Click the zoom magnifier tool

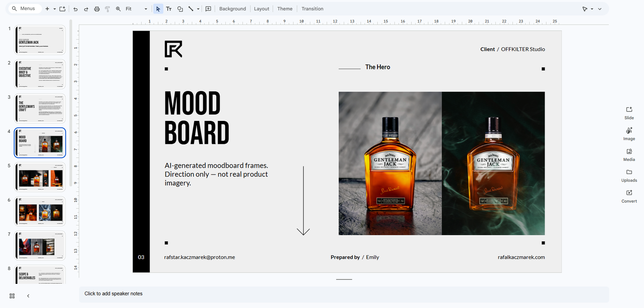pos(118,9)
